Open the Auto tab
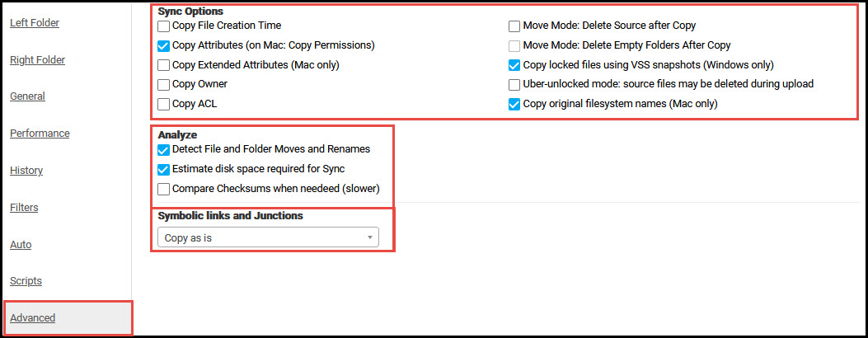This screenshot has height=338, width=868. 21,245
